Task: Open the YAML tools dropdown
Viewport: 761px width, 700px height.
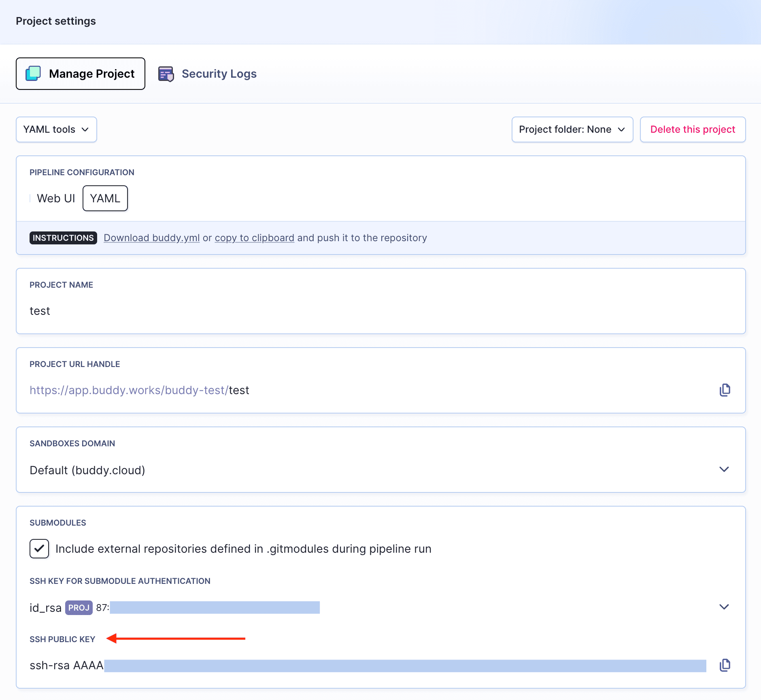Action: 56,129
